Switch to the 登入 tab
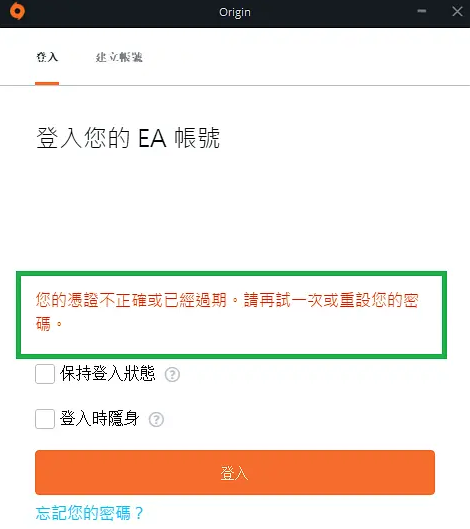Image resolution: width=470 pixels, height=529 pixels. click(47, 57)
